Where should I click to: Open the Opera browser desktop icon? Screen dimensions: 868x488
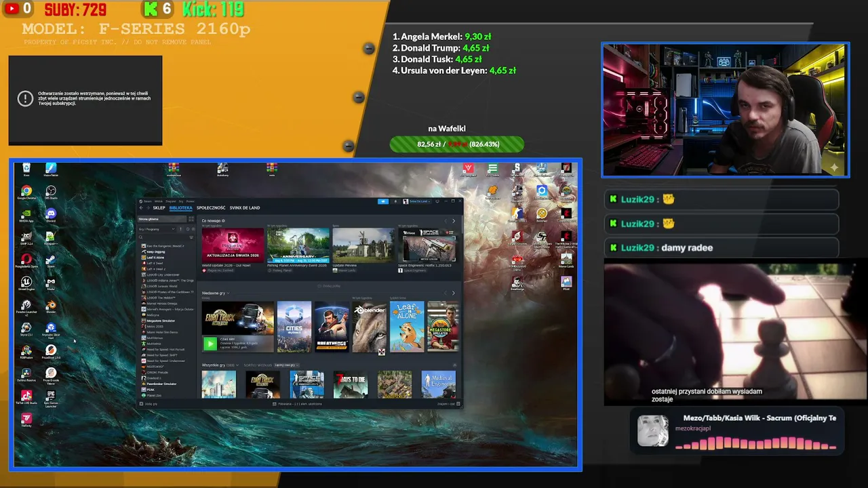(26, 261)
